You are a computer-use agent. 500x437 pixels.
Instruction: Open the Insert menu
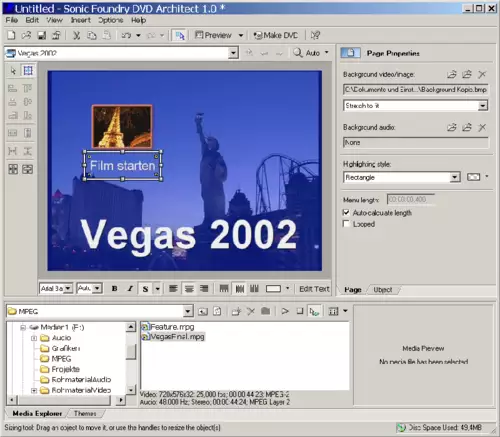81,20
